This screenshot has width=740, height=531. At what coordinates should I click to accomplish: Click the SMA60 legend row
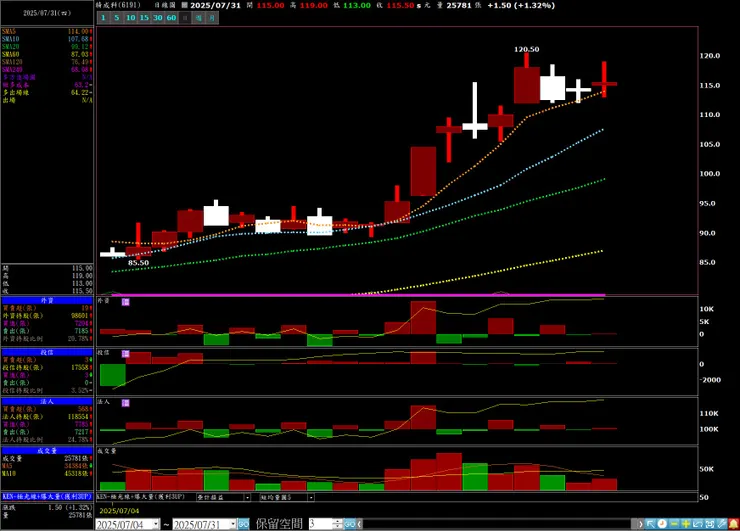pyautogui.click(x=47, y=54)
